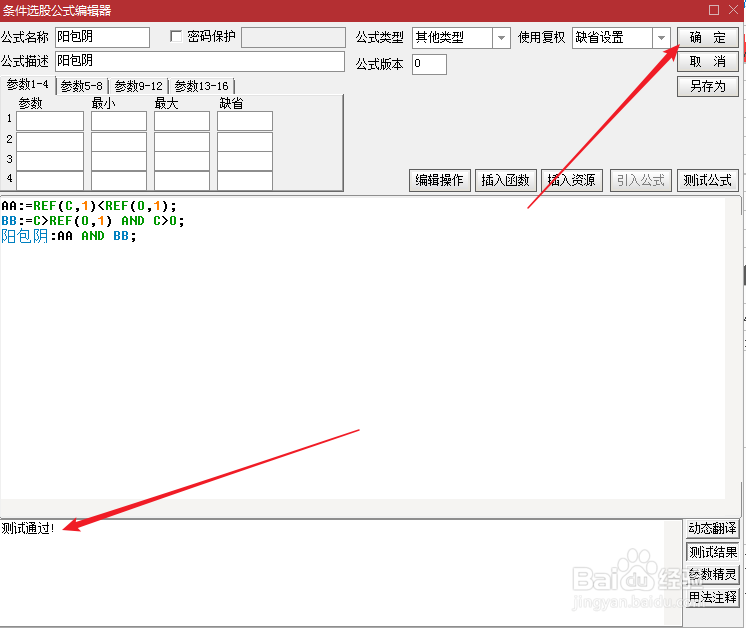This screenshot has width=746, height=628.
Task: Click the parameter name field in row 3
Action: tap(50, 161)
